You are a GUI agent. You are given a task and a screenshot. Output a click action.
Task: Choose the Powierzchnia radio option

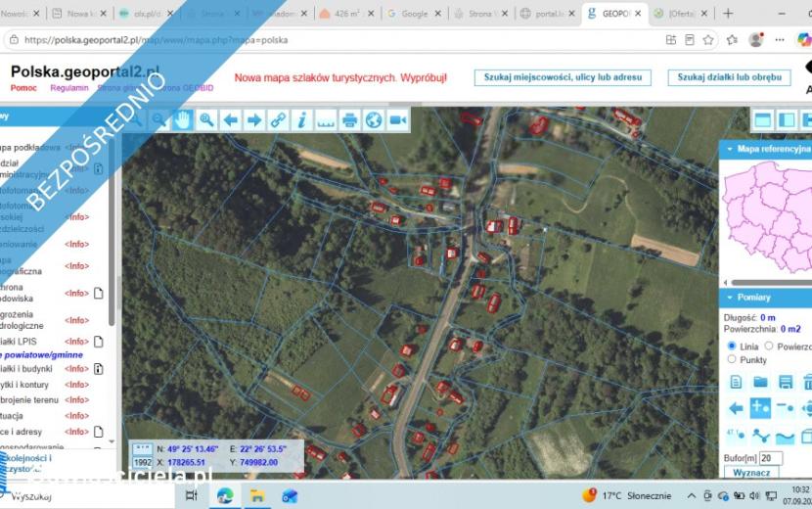click(769, 346)
